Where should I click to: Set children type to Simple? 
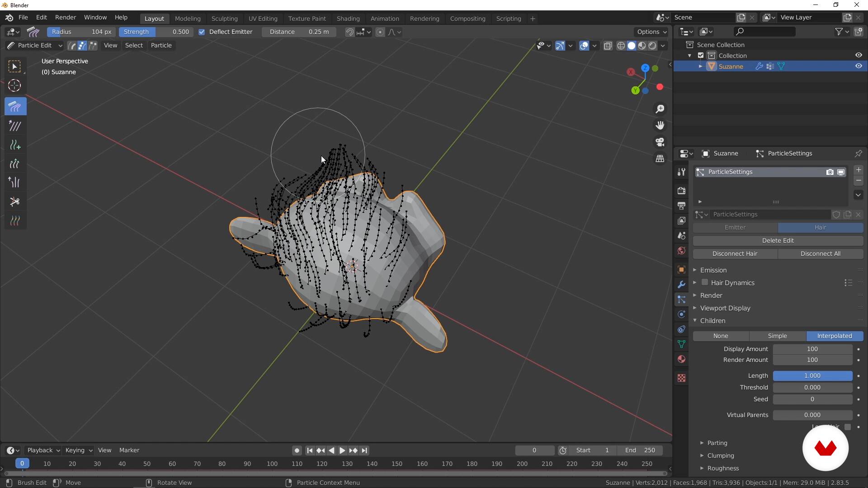(x=777, y=336)
